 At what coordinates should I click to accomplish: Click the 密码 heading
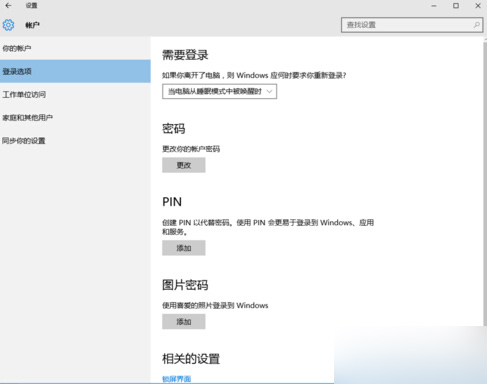click(174, 129)
